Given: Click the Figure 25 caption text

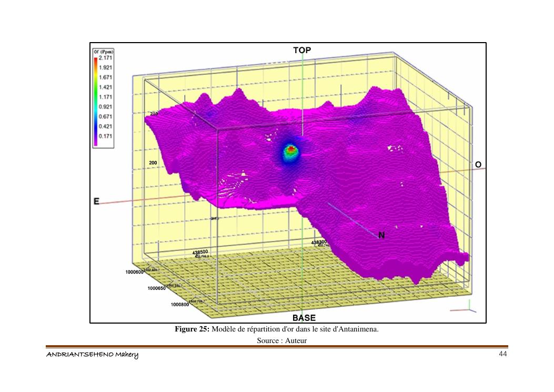Looking at the screenshot, I should (x=277, y=329).
